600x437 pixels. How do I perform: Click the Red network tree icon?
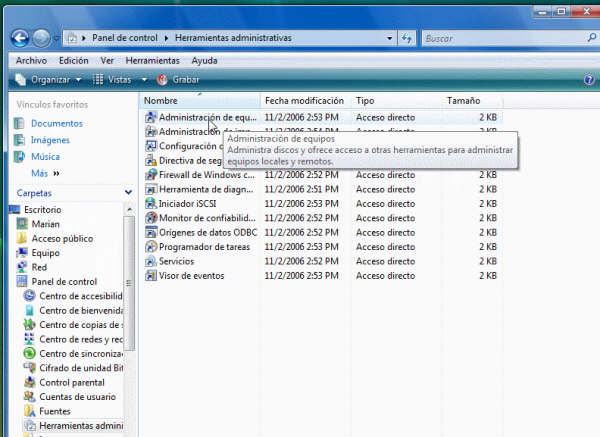point(22,267)
